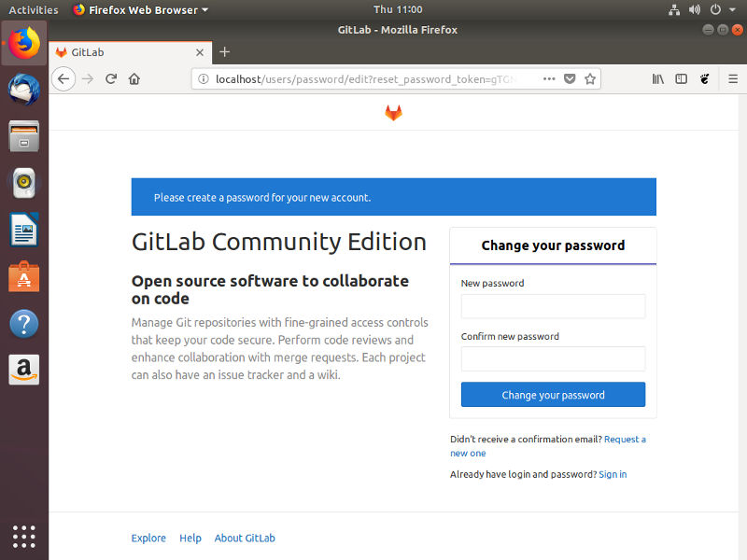This screenshot has height=560, width=747.
Task: Open the Firefox hamburger menu
Action: click(735, 79)
